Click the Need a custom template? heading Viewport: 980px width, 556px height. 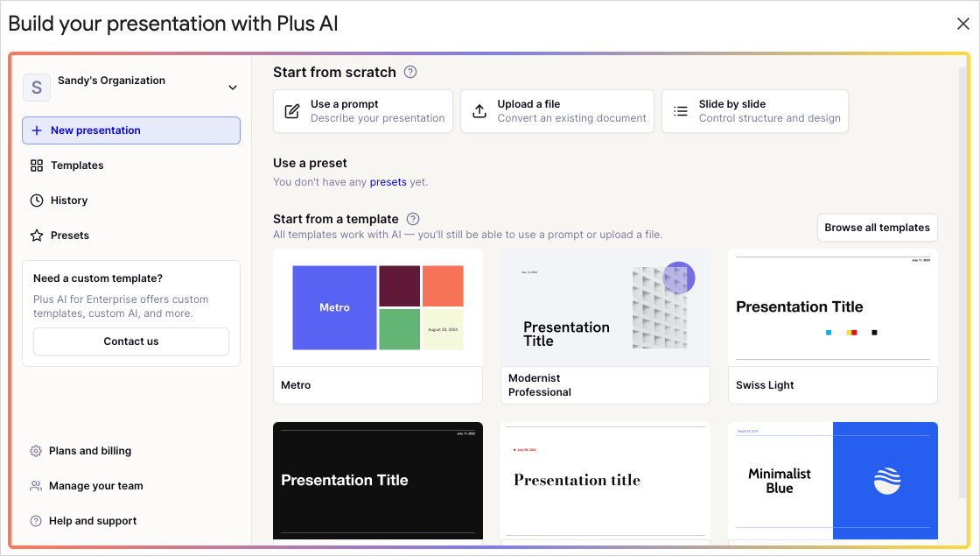click(98, 278)
